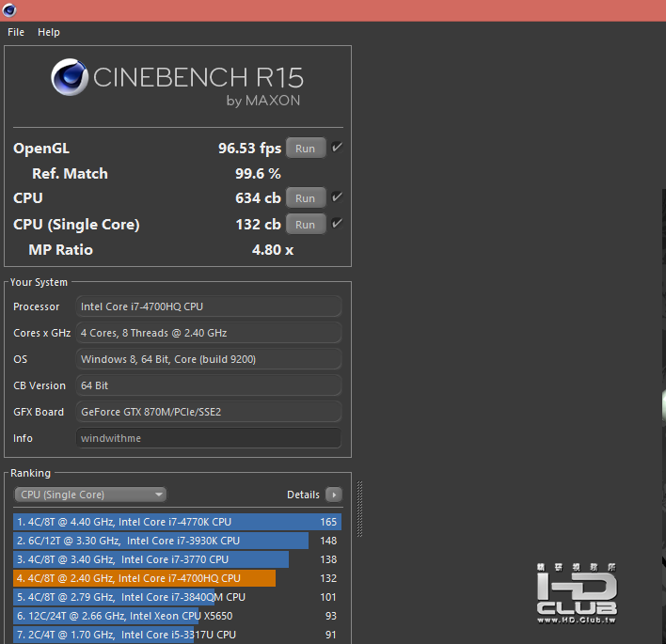The width and height of the screenshot is (666, 644).
Task: Select ranking entry Intel Xeon CPU X5650
Action: (x=177, y=616)
